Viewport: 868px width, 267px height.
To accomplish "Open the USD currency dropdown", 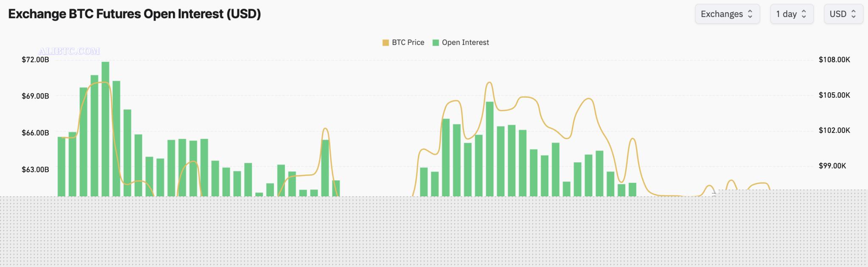I will click(x=843, y=14).
